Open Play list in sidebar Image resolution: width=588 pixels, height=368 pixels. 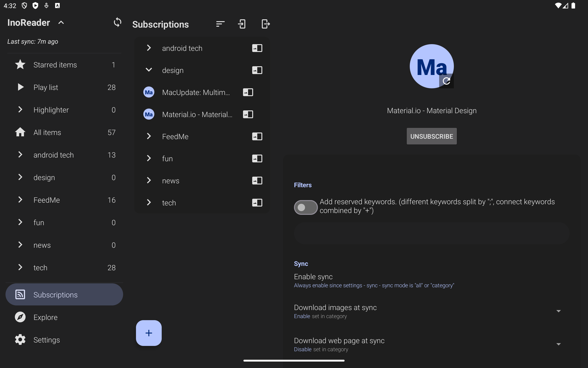[64, 87]
